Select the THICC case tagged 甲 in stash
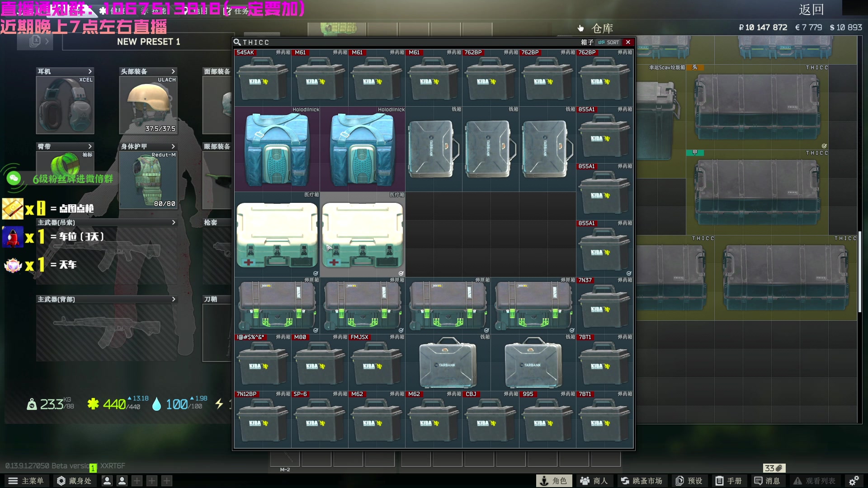Image resolution: width=868 pixels, height=488 pixels. point(757,192)
